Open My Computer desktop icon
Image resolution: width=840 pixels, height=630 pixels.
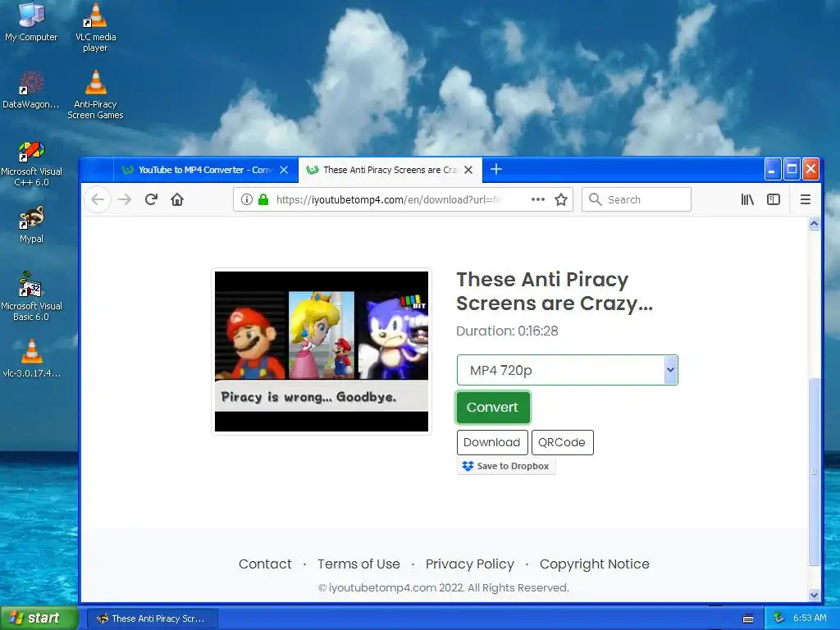tap(31, 22)
